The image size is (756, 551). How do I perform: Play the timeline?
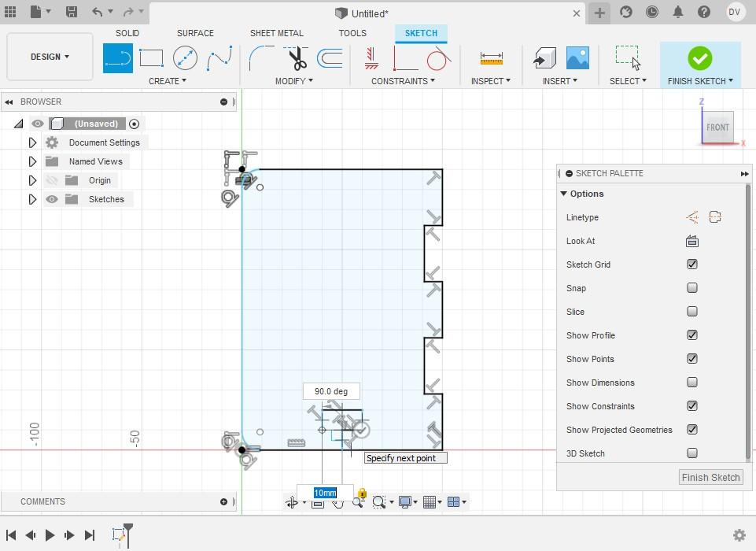coord(50,535)
